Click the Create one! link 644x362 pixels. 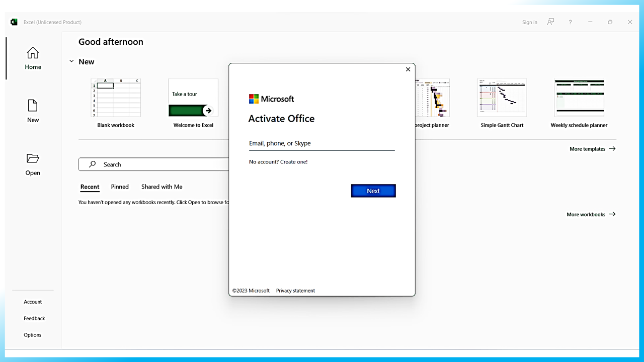[294, 161]
